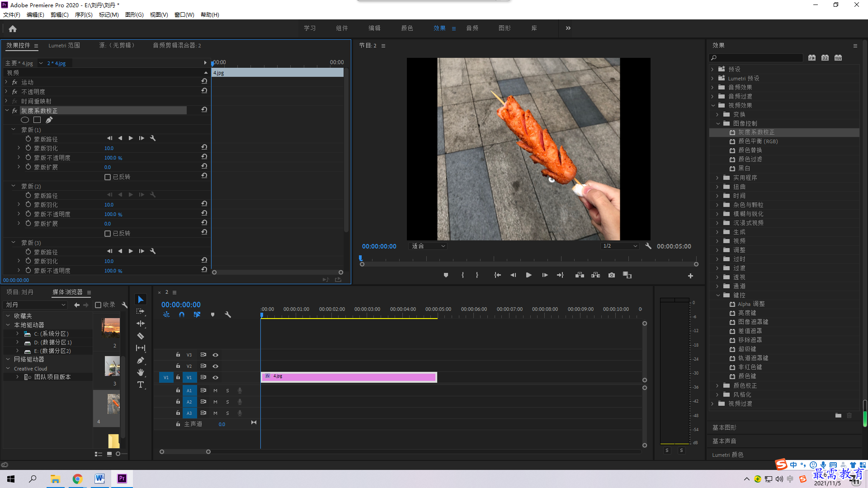
Task: Toggle V3 track visibility eye
Action: [x=216, y=355]
